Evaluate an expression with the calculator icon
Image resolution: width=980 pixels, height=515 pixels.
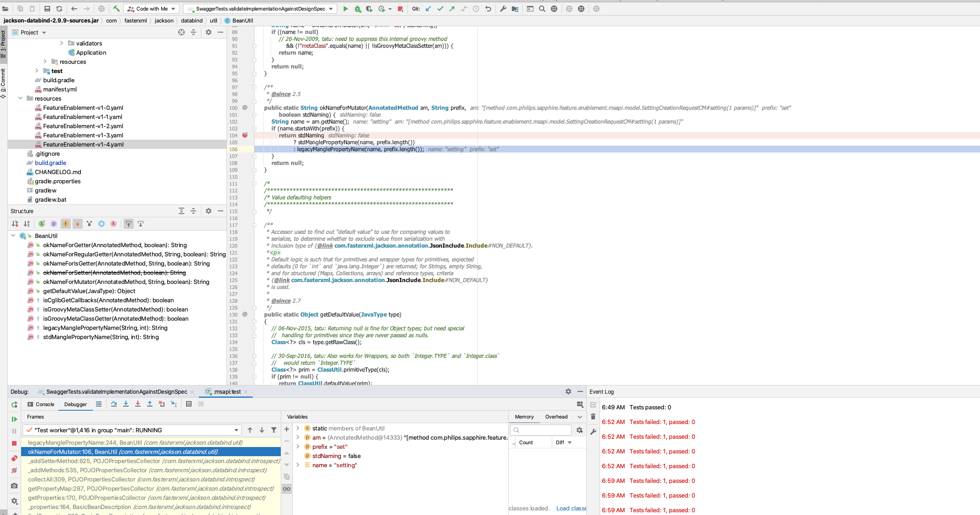189,404
